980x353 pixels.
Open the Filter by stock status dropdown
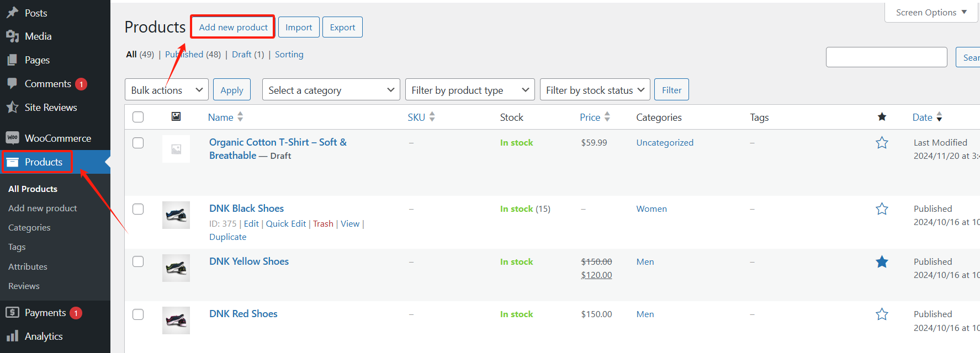(x=595, y=90)
